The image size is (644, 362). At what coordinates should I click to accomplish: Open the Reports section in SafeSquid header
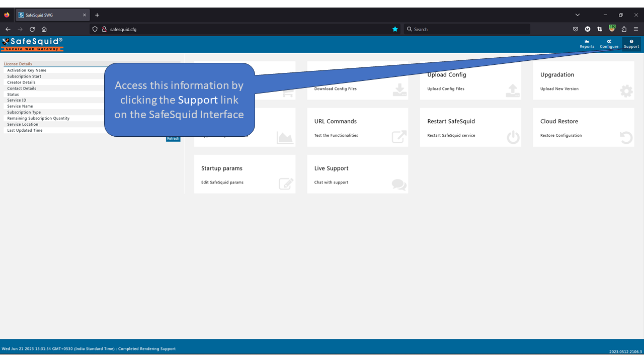pos(587,44)
